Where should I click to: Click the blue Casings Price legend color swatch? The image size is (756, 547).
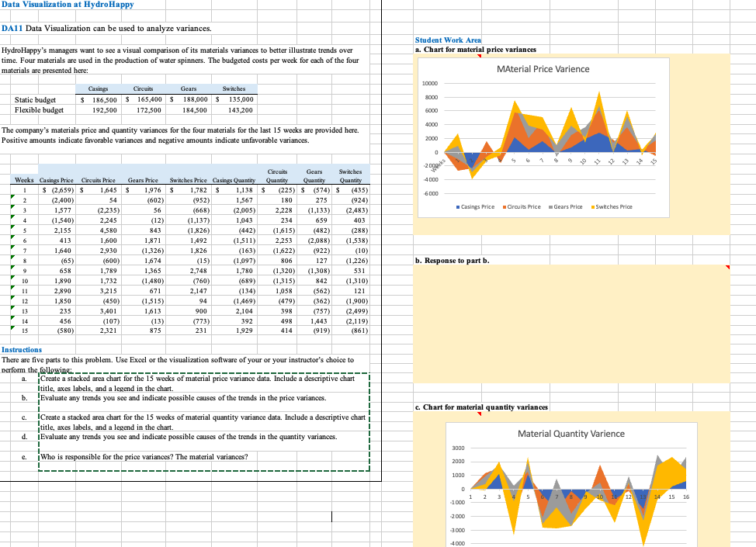click(457, 206)
